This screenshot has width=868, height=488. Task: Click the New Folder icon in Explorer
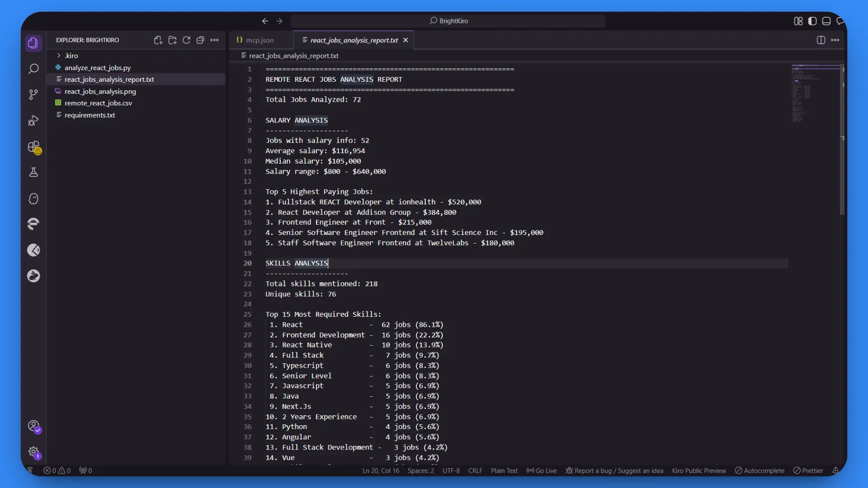click(172, 40)
